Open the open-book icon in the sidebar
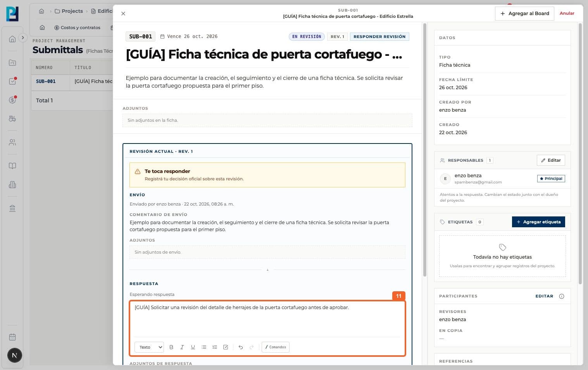588x370 pixels. click(12, 166)
